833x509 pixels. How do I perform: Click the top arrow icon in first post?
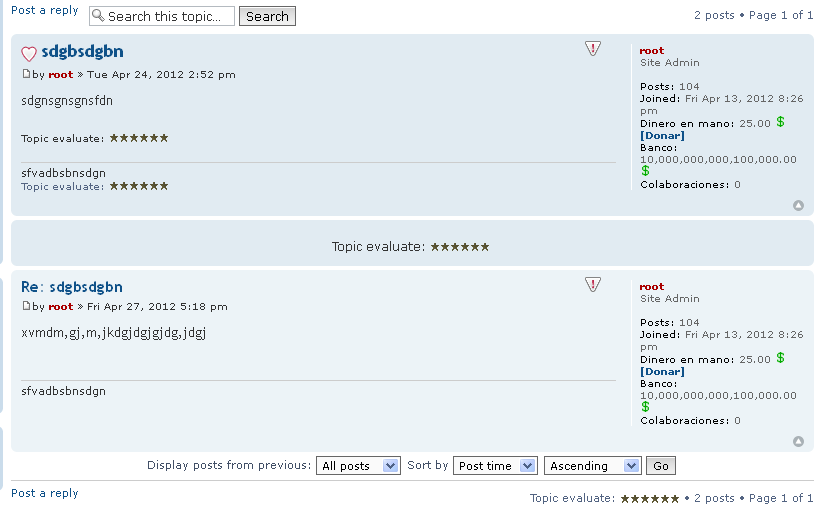(798, 205)
